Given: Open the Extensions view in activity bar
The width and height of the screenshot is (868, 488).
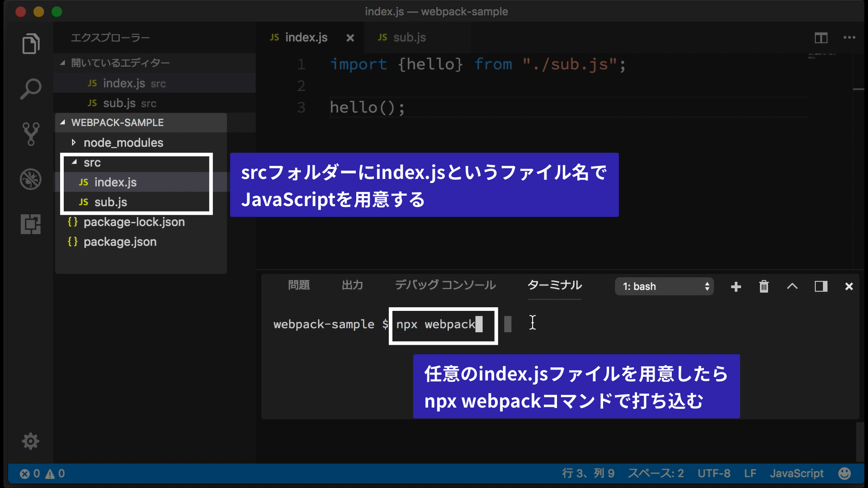Looking at the screenshot, I should point(31,224).
